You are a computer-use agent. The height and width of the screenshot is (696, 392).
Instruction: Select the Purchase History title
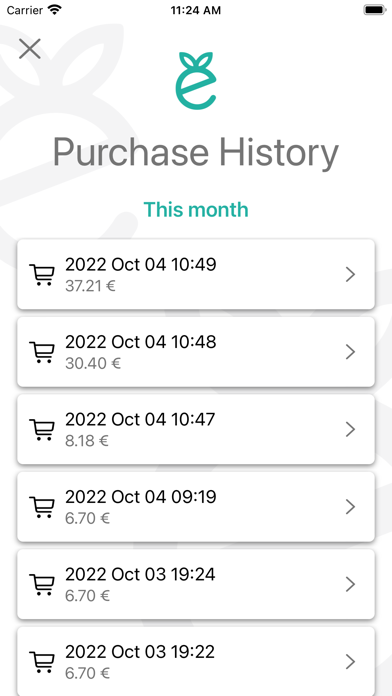pos(196,153)
